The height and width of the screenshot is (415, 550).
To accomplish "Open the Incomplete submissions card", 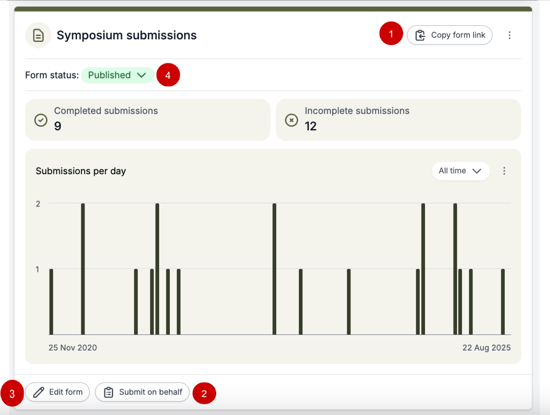I will (x=398, y=120).
